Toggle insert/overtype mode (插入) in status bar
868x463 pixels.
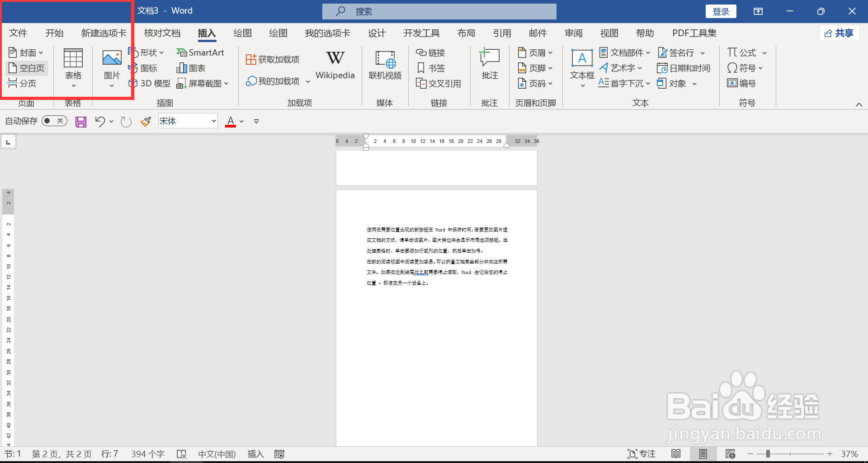pyautogui.click(x=255, y=454)
